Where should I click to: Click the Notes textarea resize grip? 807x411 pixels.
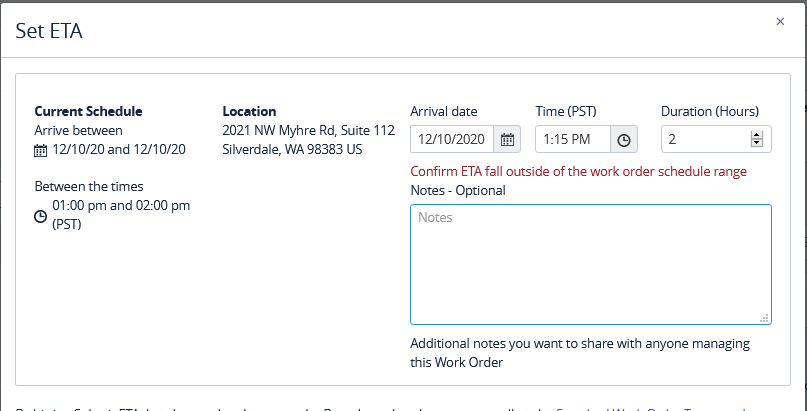point(764,318)
